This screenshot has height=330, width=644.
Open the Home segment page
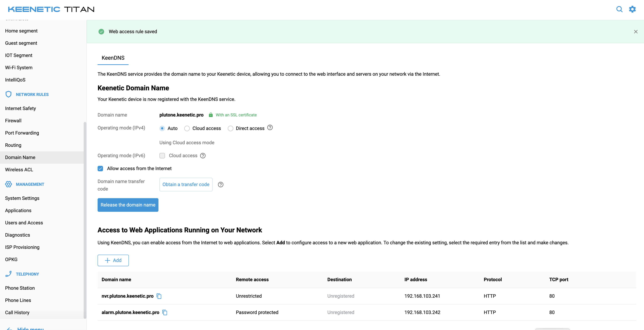(x=21, y=31)
